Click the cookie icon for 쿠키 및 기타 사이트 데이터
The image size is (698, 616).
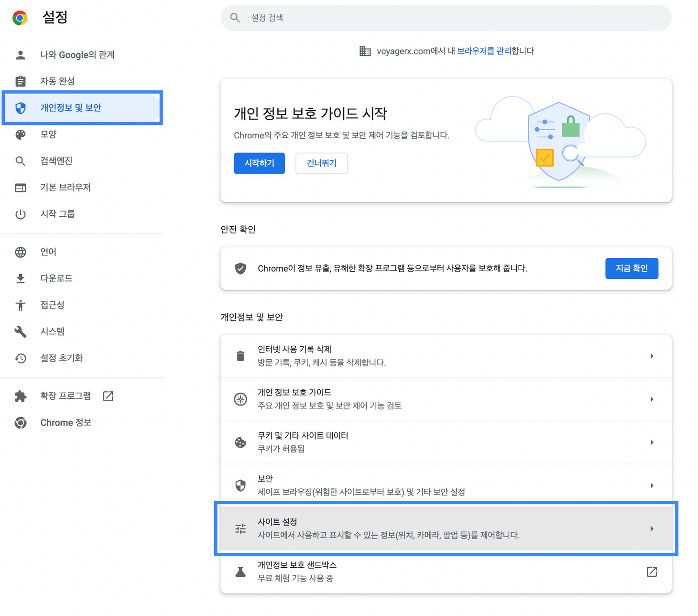click(x=240, y=442)
